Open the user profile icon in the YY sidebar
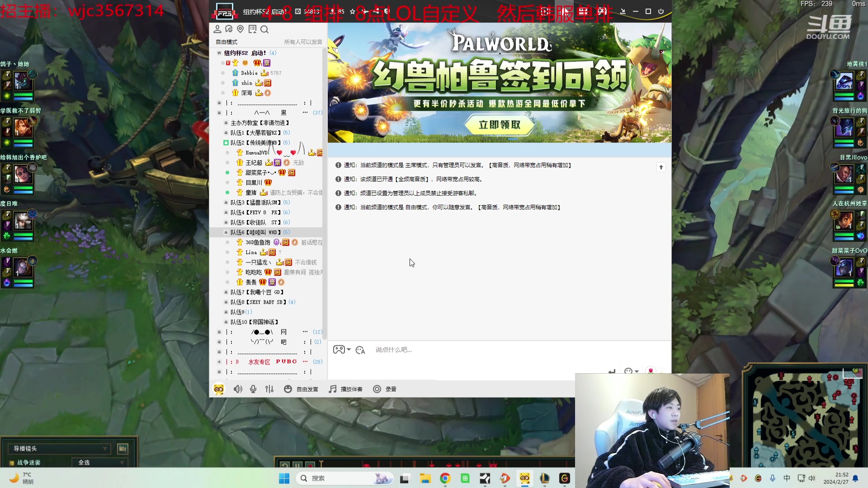Screen dimensions: 868x488 click(x=217, y=29)
